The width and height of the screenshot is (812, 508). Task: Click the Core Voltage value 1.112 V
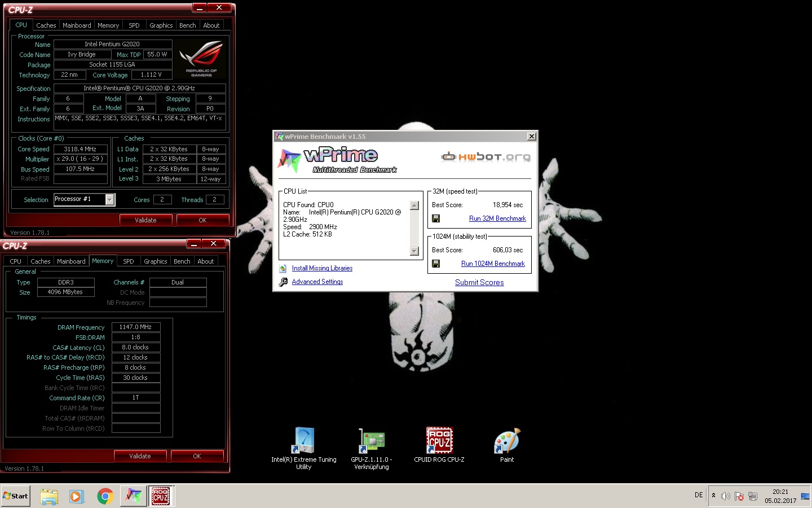(151, 75)
